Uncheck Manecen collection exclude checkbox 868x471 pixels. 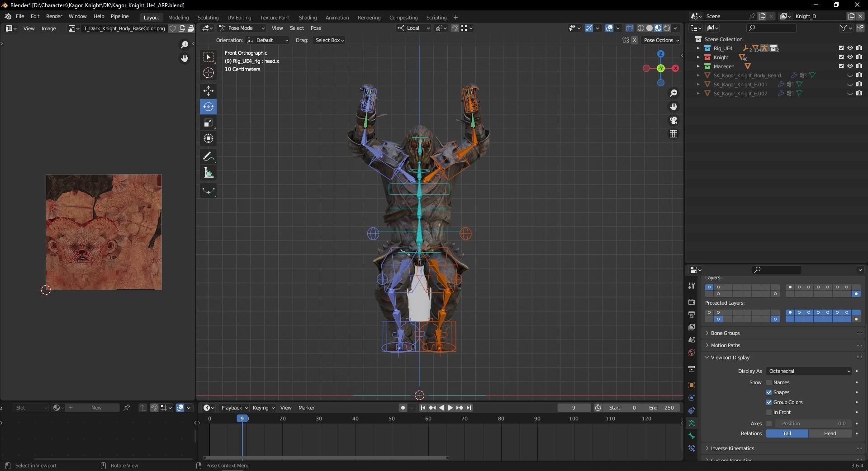pos(841,66)
